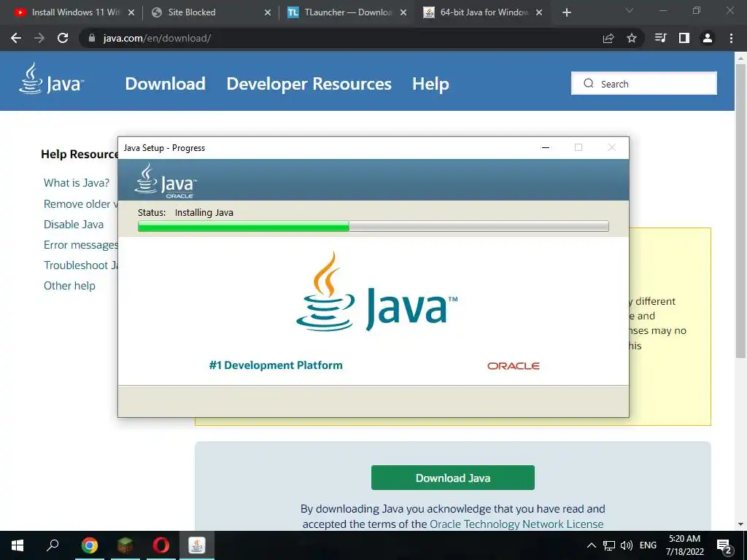Open the Download menu on java.com

click(165, 84)
